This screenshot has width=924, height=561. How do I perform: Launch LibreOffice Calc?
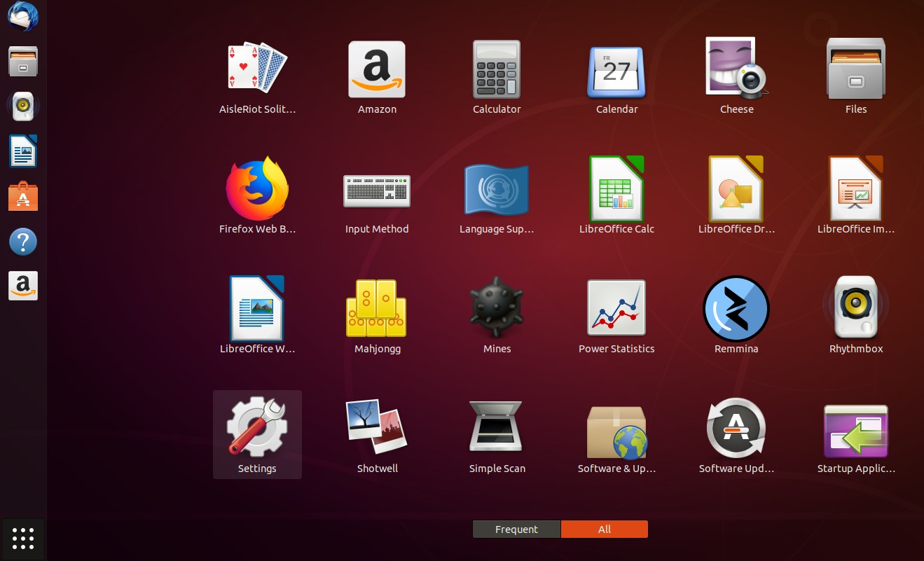(x=616, y=195)
